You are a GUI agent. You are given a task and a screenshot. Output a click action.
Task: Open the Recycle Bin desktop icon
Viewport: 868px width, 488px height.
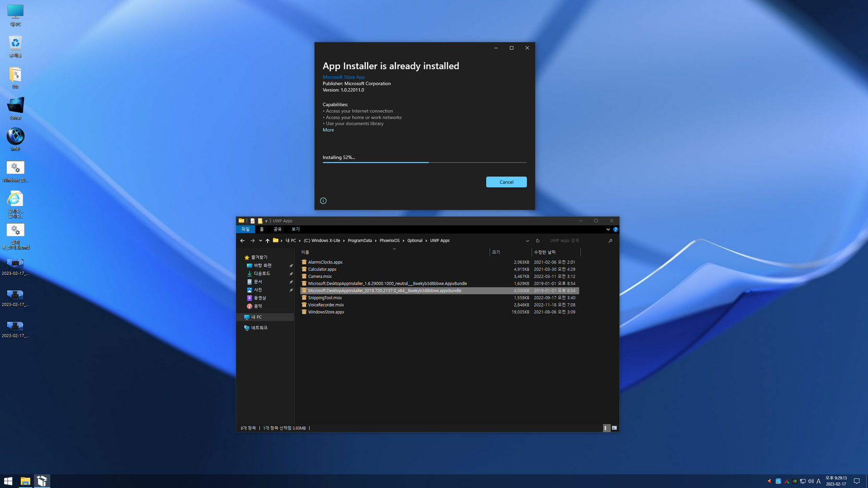(x=15, y=46)
